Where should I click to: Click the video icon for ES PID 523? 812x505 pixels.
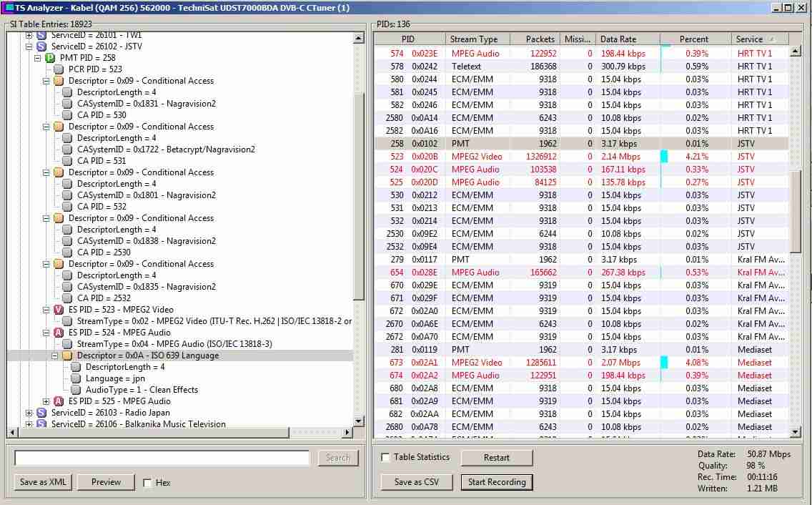coord(59,310)
